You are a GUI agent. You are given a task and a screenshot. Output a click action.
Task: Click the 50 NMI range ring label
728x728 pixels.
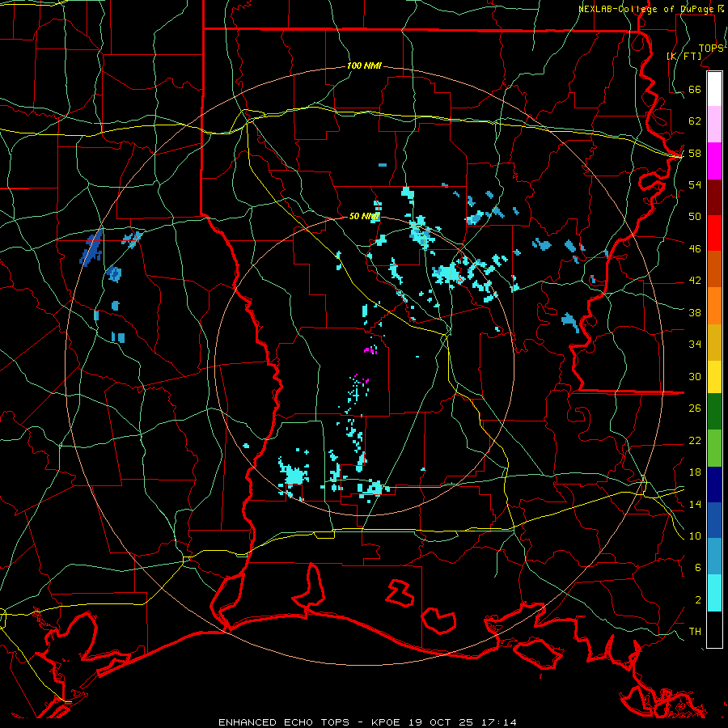364,216
